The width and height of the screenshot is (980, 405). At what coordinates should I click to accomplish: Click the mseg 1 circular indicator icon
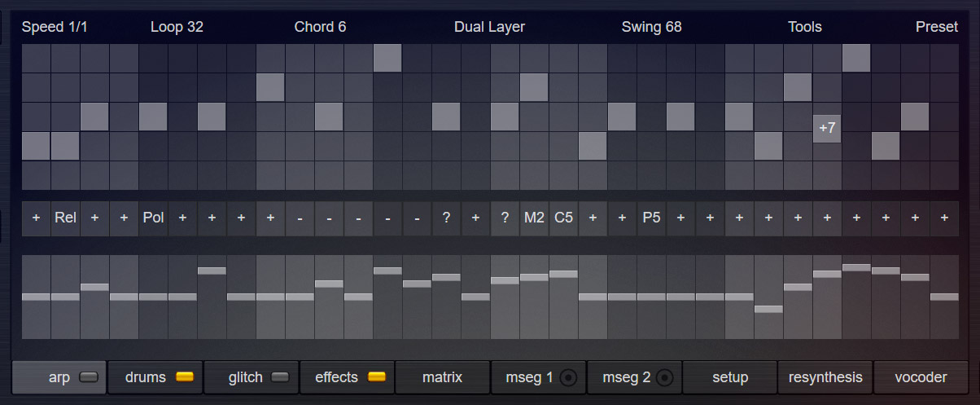point(568,377)
